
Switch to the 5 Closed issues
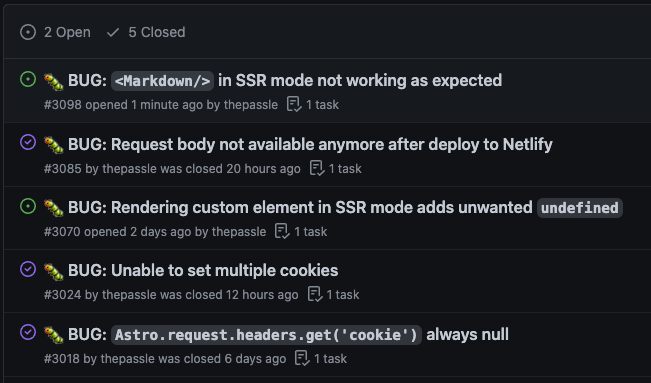pyautogui.click(x=146, y=32)
